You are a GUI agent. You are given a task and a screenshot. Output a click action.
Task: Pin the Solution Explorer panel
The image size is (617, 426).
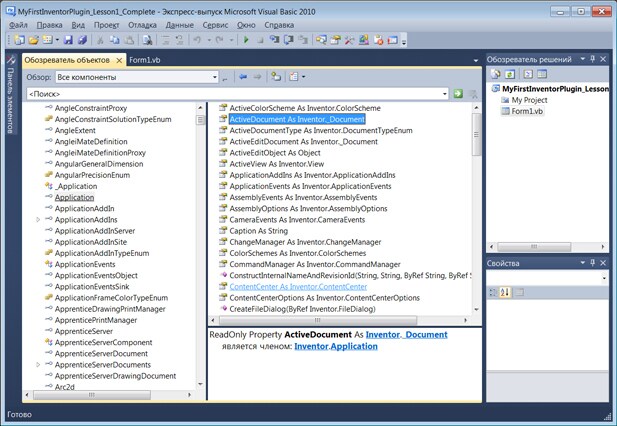(592, 59)
